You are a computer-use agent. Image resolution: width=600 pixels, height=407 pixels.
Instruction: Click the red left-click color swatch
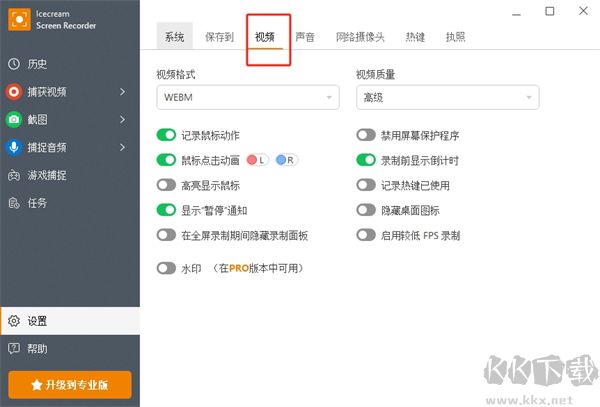click(256, 160)
